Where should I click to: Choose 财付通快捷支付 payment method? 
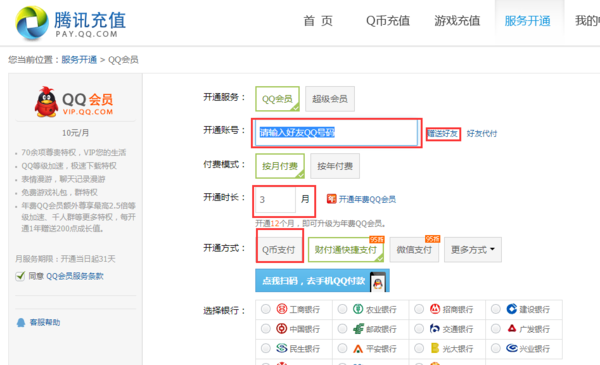(346, 249)
